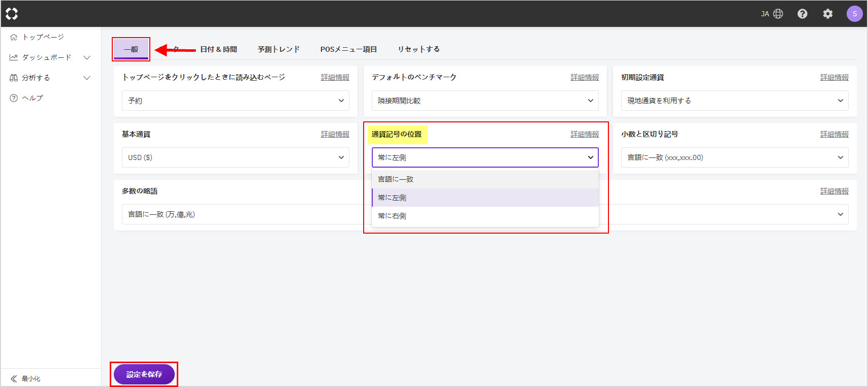Click the book icon beside 分析する

14,78
